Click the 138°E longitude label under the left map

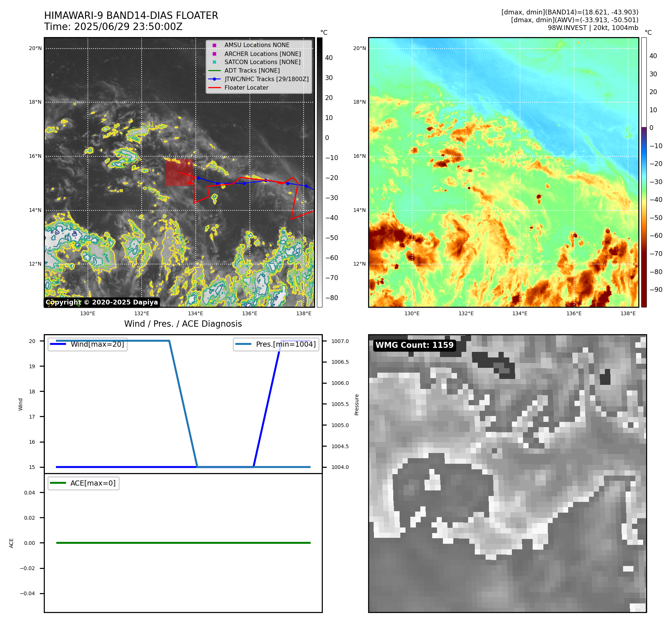click(x=304, y=313)
